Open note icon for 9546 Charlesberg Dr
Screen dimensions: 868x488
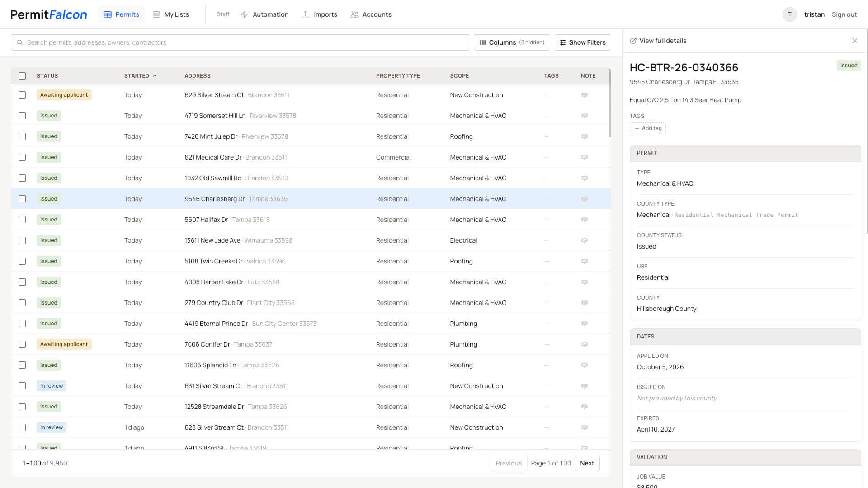coord(584,199)
